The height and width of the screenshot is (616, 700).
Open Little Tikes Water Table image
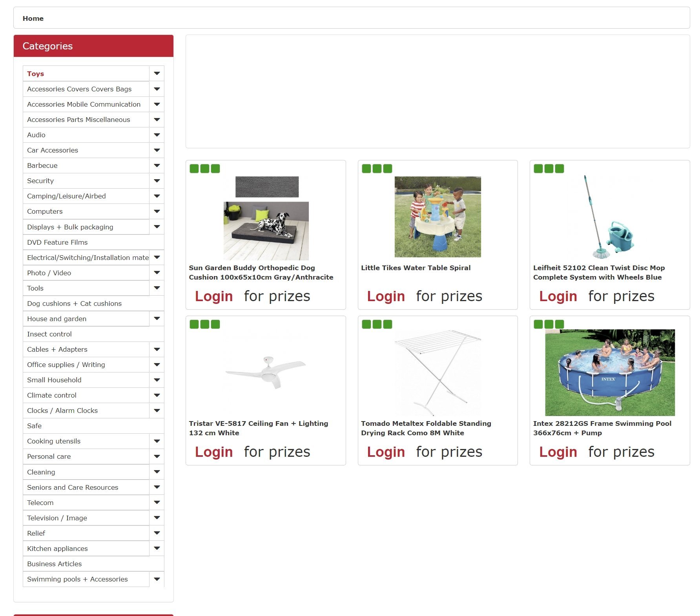point(438,217)
